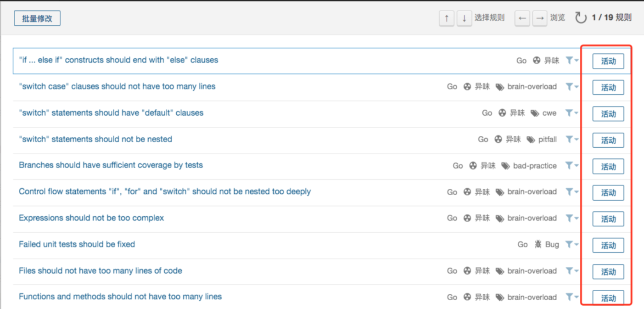Open rule "if ... else if" constructs should end with "else"
The height and width of the screenshot is (309, 644).
pyautogui.click(x=118, y=60)
